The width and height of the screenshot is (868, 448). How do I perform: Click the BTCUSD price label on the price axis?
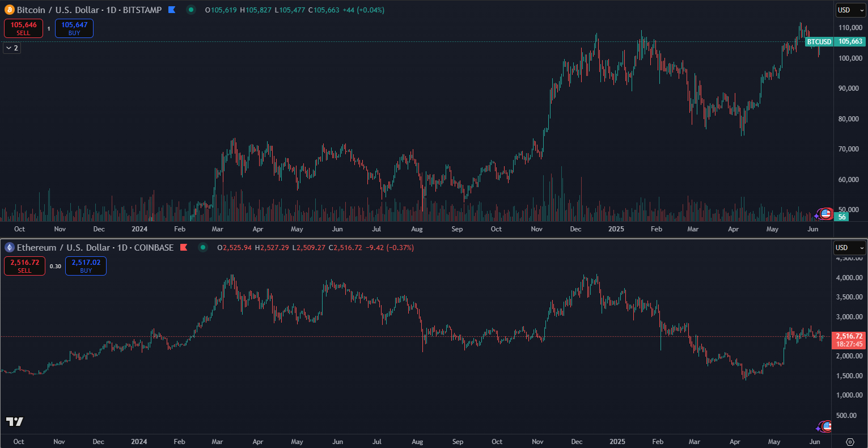(x=819, y=41)
